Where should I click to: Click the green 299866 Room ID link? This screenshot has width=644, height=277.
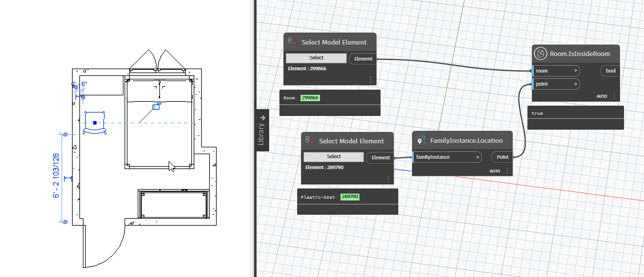[x=310, y=98]
